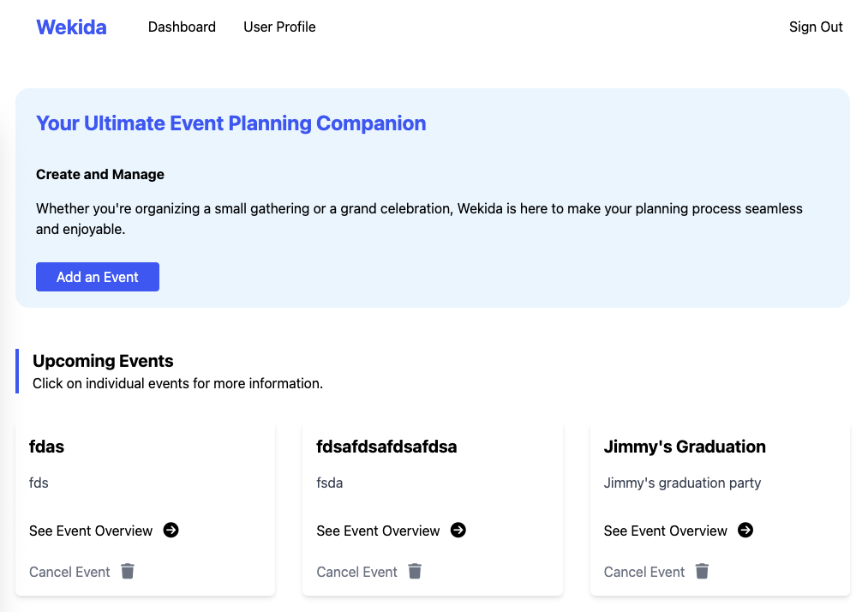Click the 'fsda' description text
The width and height of the screenshot is (868, 612).
(329, 483)
